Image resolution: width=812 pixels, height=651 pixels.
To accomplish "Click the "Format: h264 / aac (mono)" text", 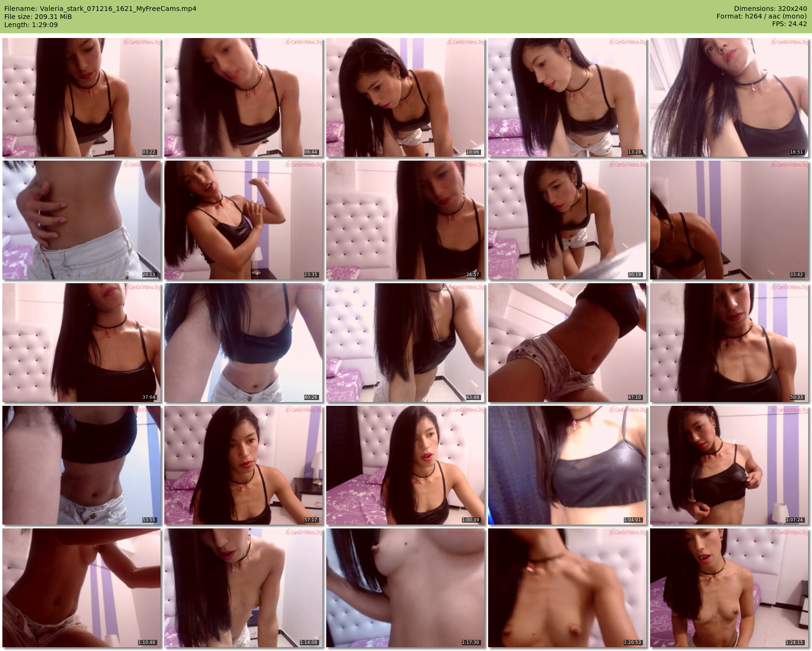I will pos(762,17).
